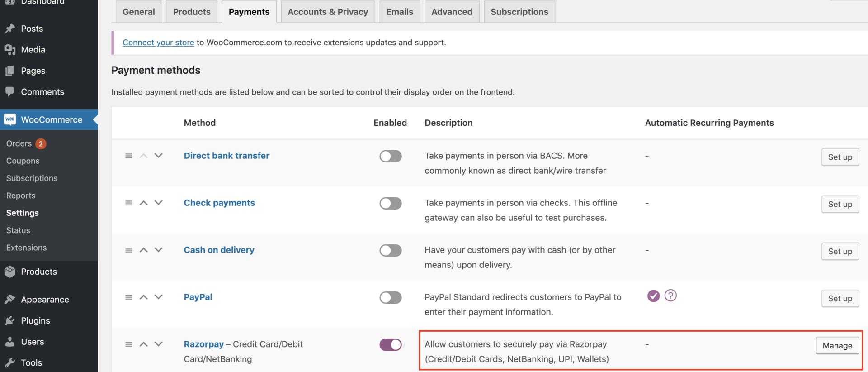
Task: Click the drag handle for PayPal
Action: (129, 297)
